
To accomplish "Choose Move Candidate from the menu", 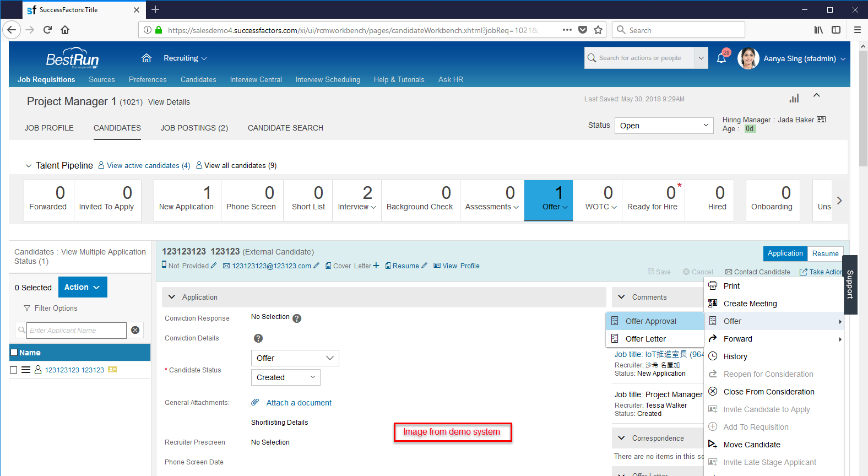I will pyautogui.click(x=774, y=445).
